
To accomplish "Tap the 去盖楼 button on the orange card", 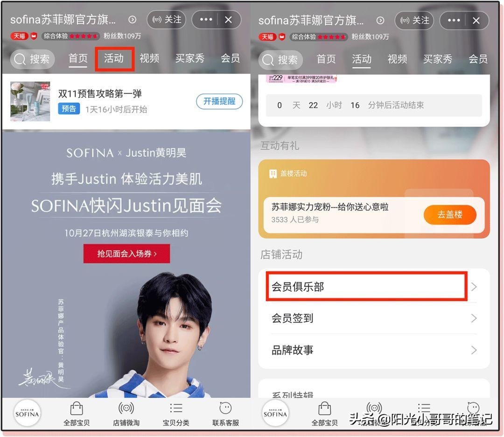I will click(x=450, y=215).
